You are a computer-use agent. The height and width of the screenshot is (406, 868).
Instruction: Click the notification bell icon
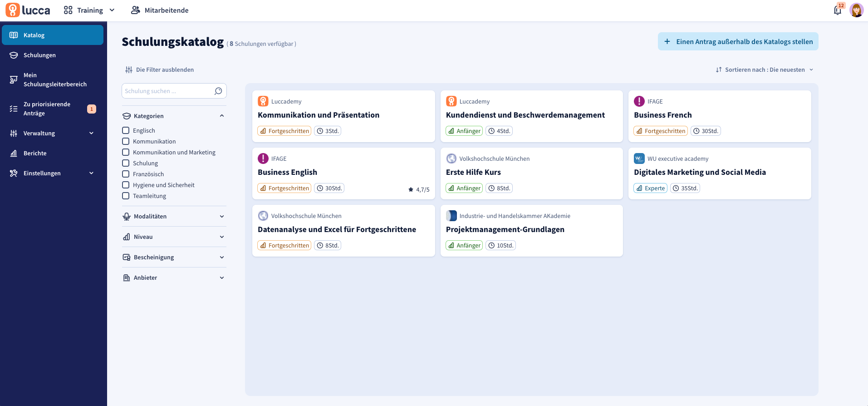837,10
